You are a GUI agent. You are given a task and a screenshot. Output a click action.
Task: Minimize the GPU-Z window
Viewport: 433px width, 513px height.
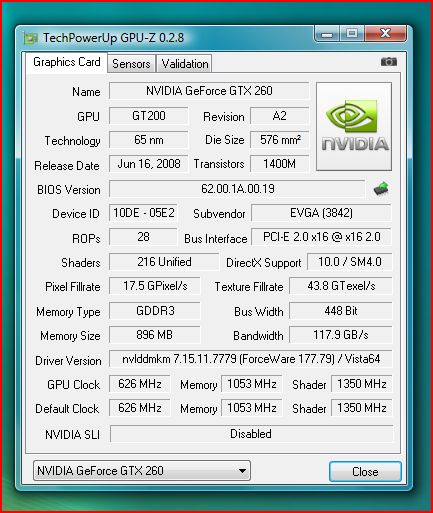tap(327, 34)
